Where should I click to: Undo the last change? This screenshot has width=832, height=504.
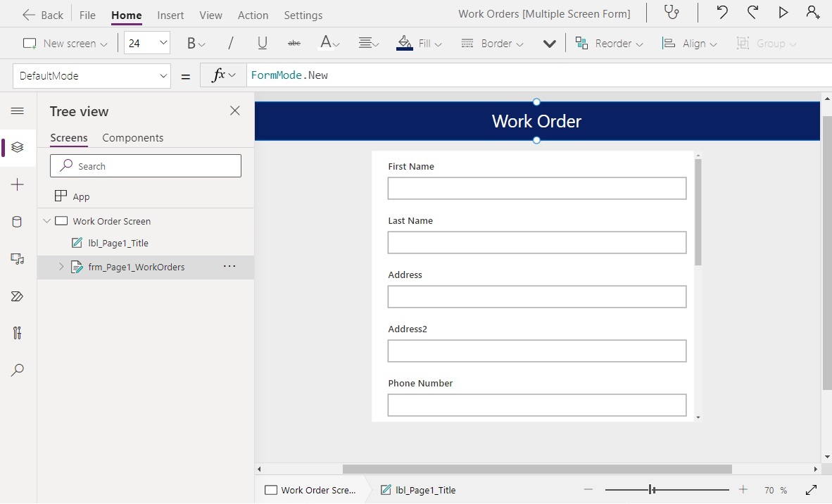720,13
